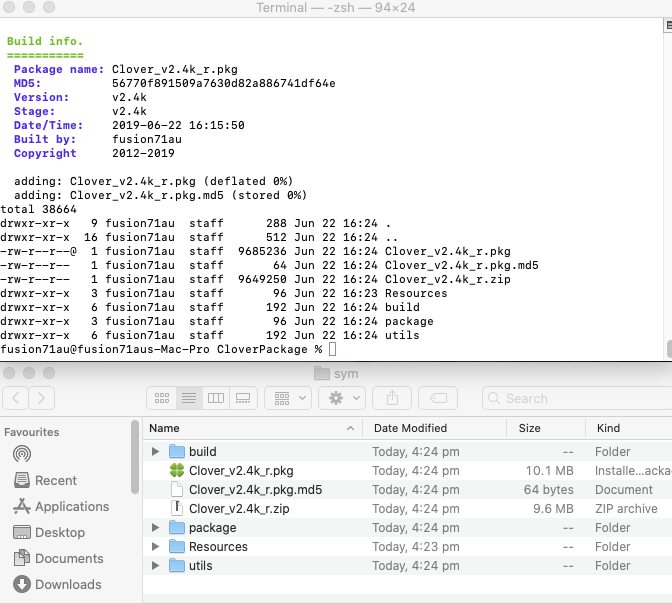
Task: Sort by Kind column
Action: (x=629, y=428)
